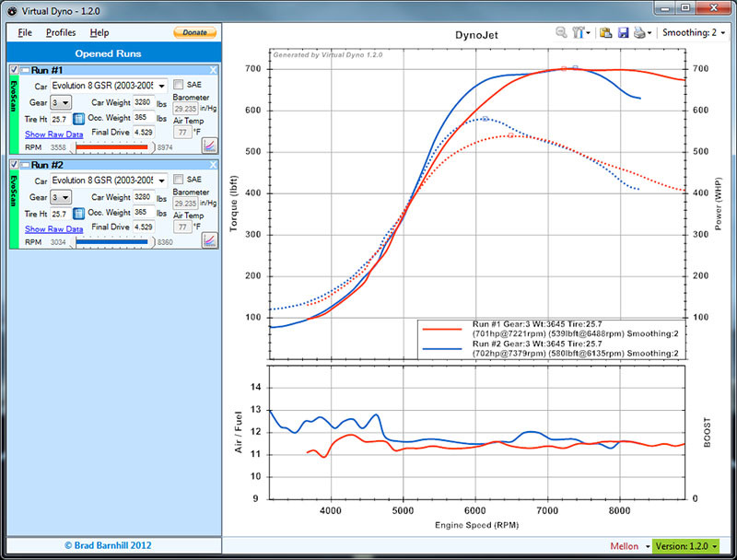Click the Final Drive field in Run #1
This screenshot has width=737, height=560.
pyautogui.click(x=144, y=132)
